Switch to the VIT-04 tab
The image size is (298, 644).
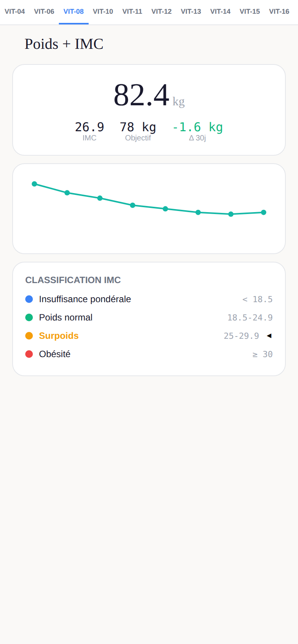(15, 12)
